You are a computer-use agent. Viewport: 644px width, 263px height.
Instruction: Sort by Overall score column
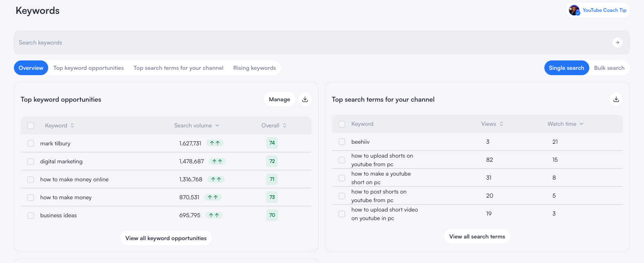[274, 125]
